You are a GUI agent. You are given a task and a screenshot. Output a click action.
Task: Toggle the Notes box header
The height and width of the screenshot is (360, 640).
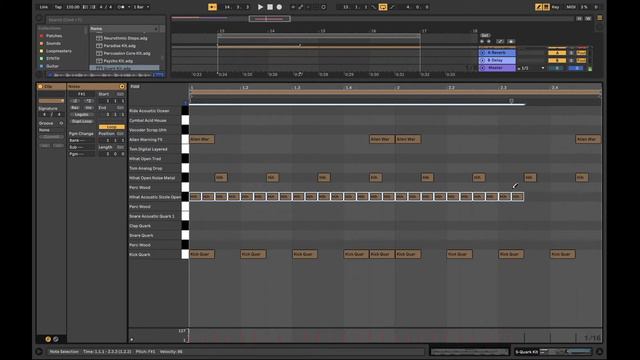click(97, 87)
